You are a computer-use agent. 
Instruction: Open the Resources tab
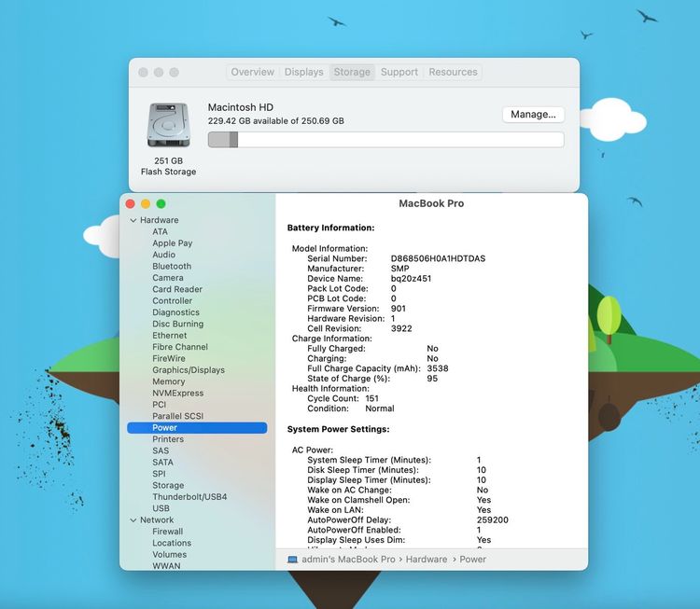click(x=453, y=72)
